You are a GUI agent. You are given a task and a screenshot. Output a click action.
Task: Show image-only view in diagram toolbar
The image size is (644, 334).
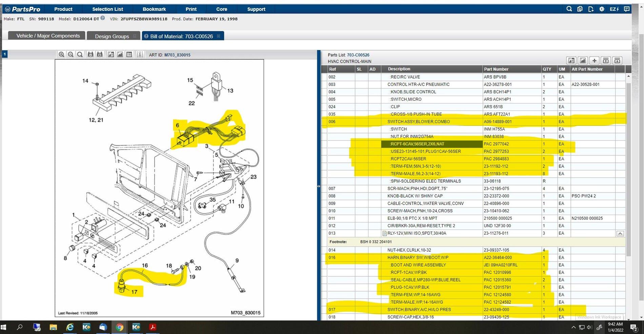120,55
